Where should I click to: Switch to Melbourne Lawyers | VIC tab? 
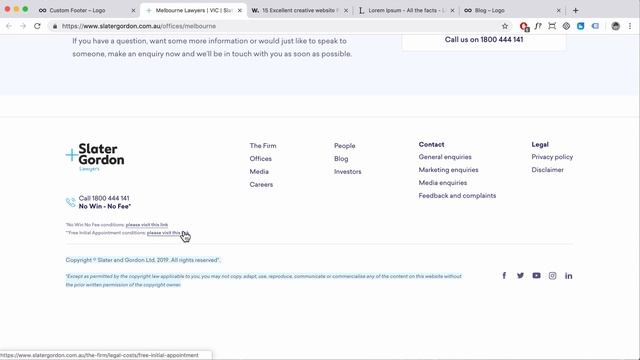194,10
